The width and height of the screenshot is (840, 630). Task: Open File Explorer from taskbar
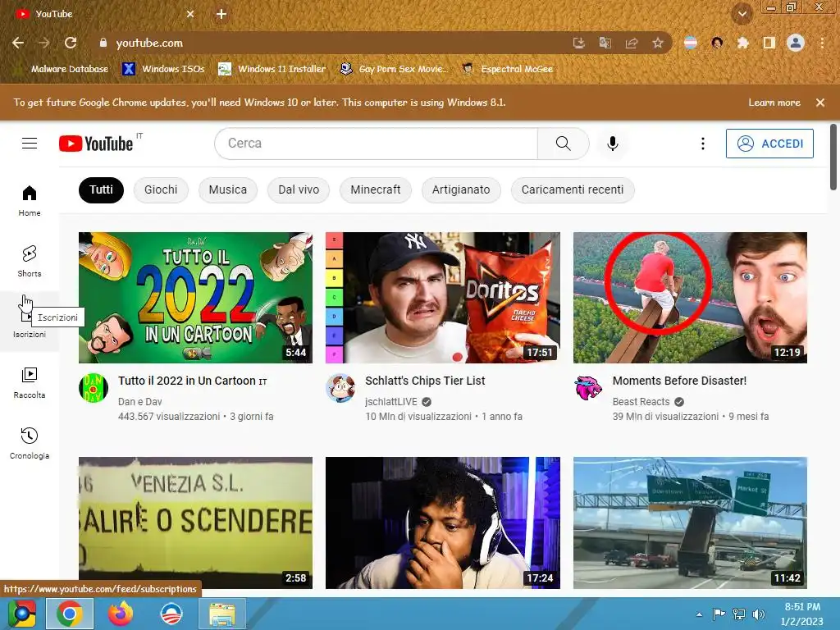pyautogui.click(x=221, y=614)
